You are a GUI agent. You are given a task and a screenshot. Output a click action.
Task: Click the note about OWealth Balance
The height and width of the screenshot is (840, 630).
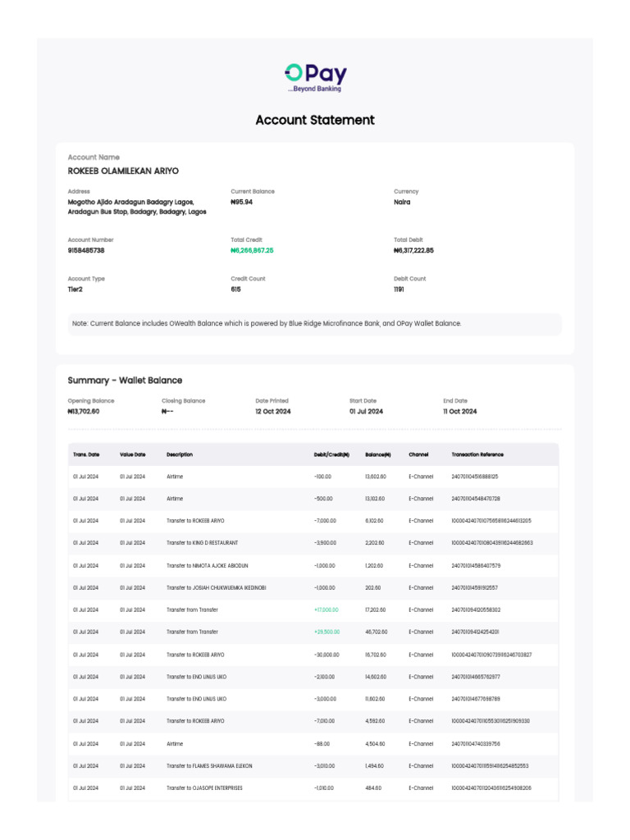pos(267,323)
